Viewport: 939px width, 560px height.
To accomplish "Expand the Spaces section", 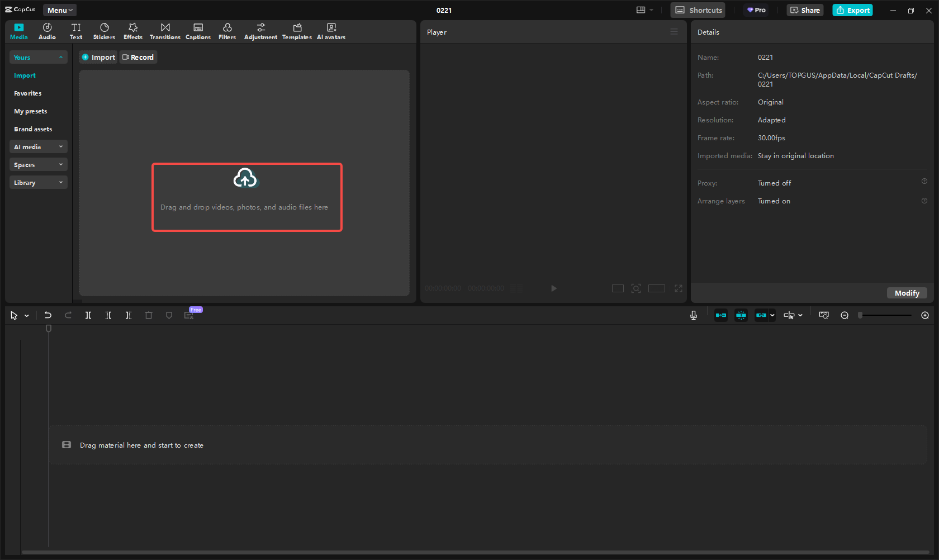I will [x=39, y=165].
